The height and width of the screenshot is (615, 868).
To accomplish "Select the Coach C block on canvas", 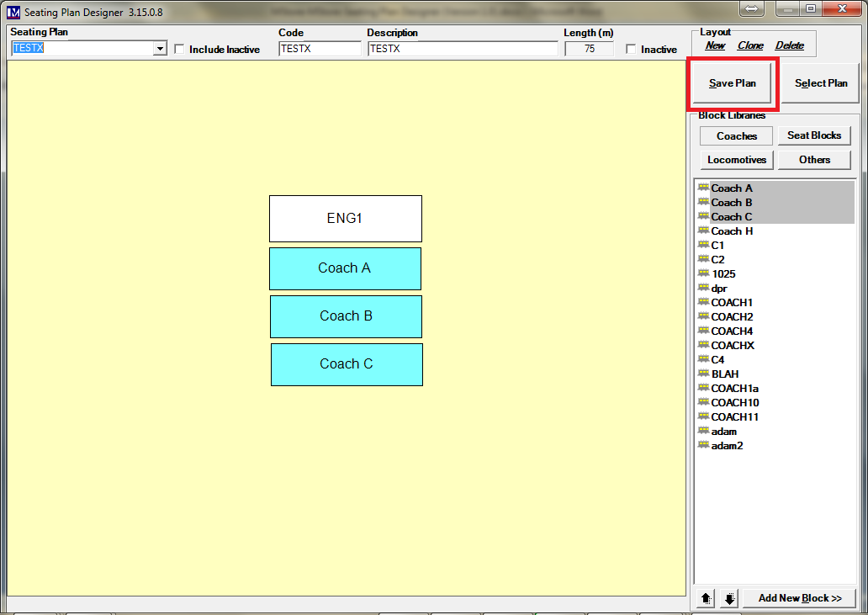I will point(347,365).
